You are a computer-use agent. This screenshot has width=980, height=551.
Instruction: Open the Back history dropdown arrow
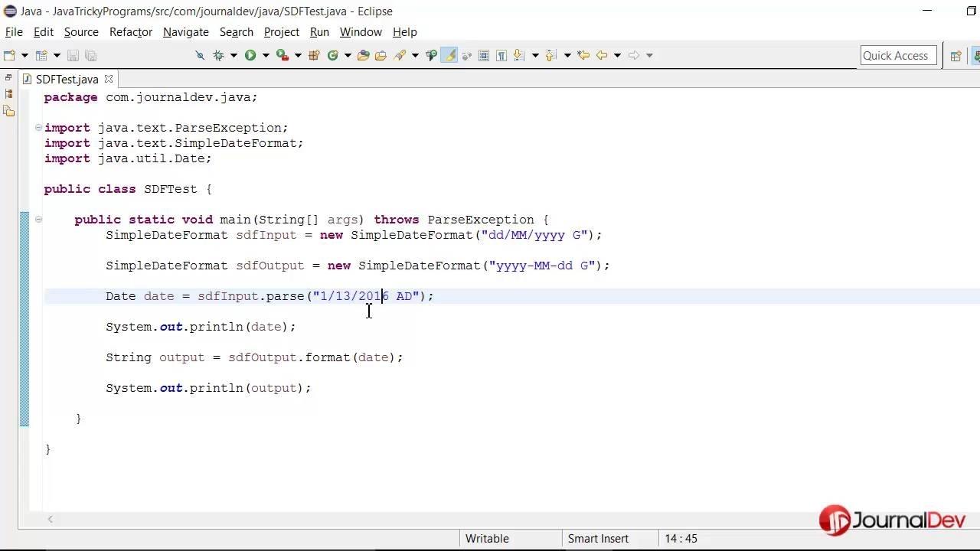(x=617, y=55)
